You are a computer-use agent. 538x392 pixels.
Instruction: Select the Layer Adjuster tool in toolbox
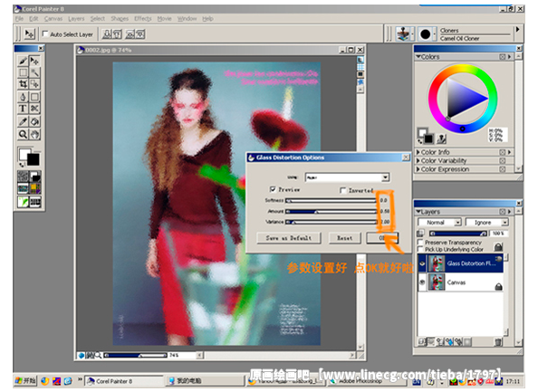(x=34, y=61)
